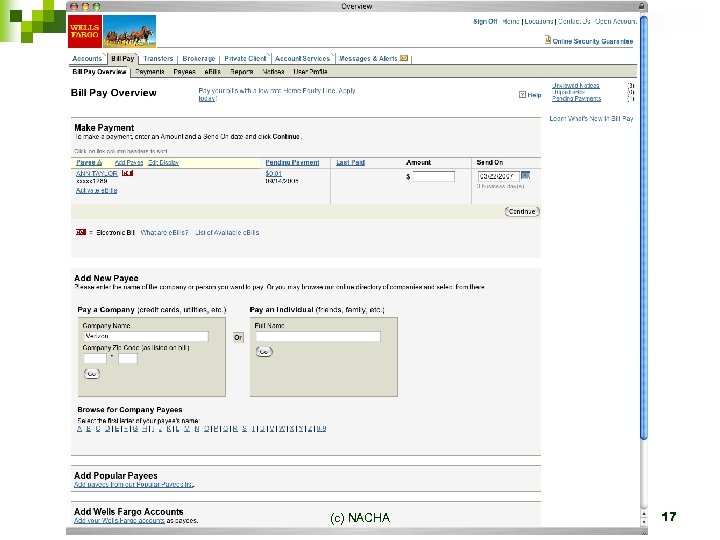Click the Wells Fargo logo
The image size is (720, 540).
(x=84, y=31)
